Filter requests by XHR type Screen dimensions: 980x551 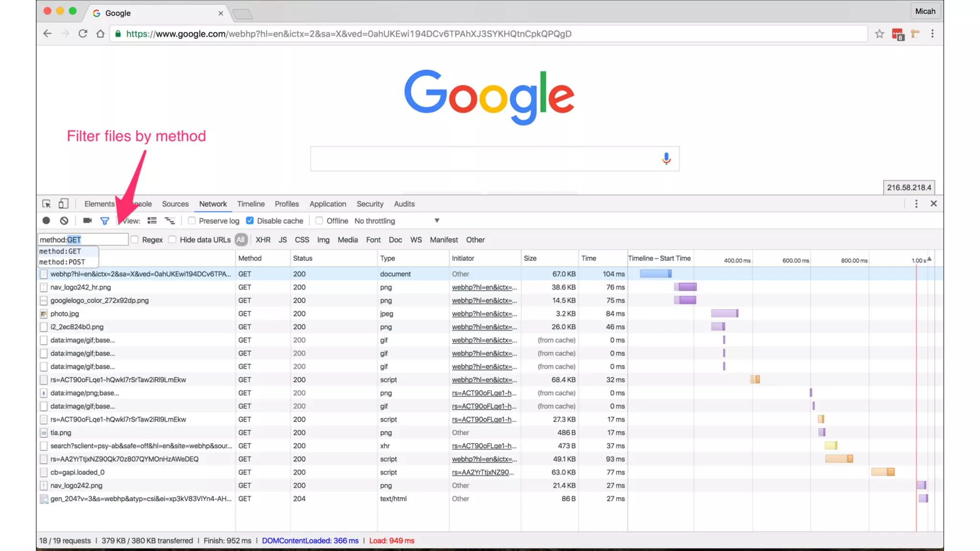[263, 240]
